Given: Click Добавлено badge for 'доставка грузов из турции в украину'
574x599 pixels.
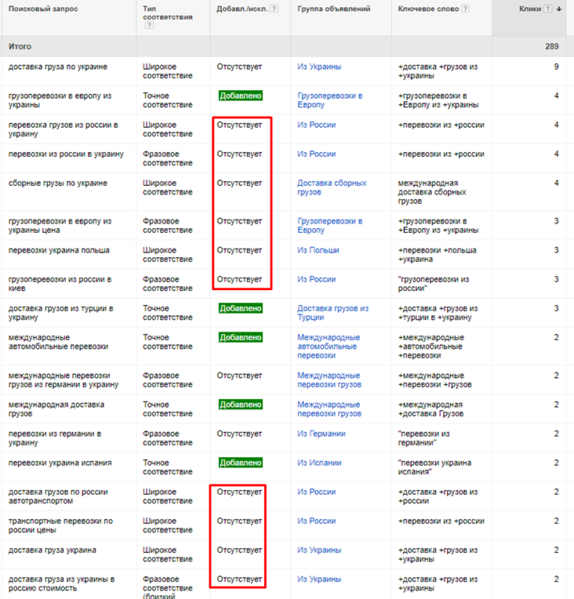Looking at the screenshot, I should [241, 308].
